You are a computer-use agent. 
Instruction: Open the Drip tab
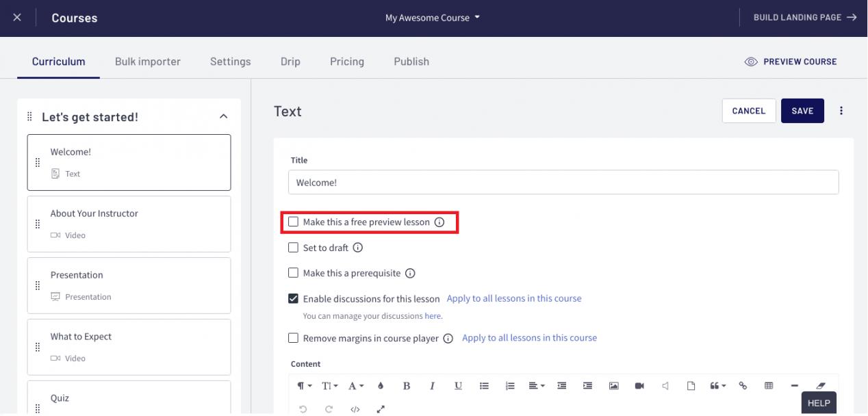coord(290,62)
